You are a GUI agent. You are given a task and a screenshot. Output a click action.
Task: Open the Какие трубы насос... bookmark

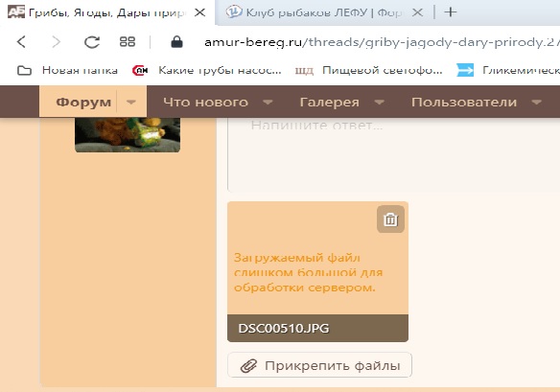click(x=207, y=70)
